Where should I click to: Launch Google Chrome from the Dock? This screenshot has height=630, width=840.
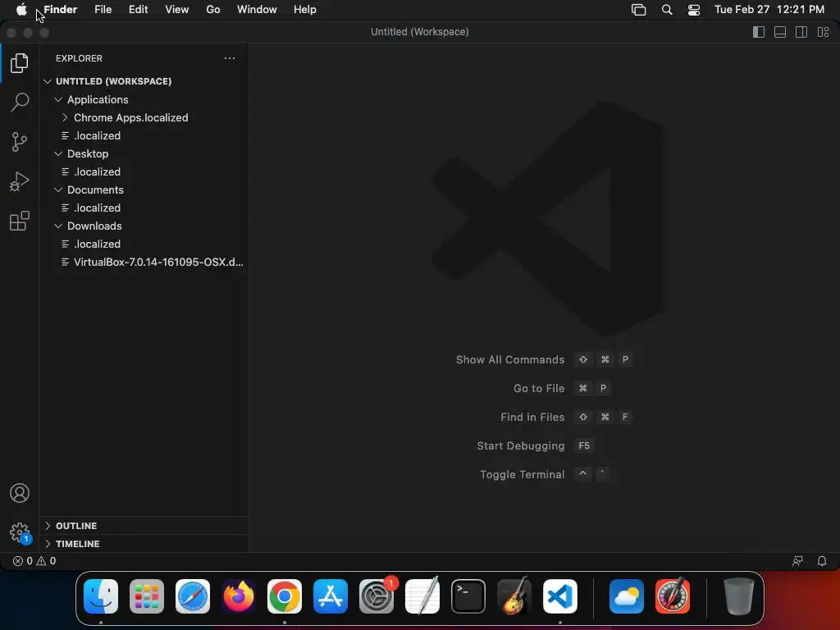click(285, 596)
